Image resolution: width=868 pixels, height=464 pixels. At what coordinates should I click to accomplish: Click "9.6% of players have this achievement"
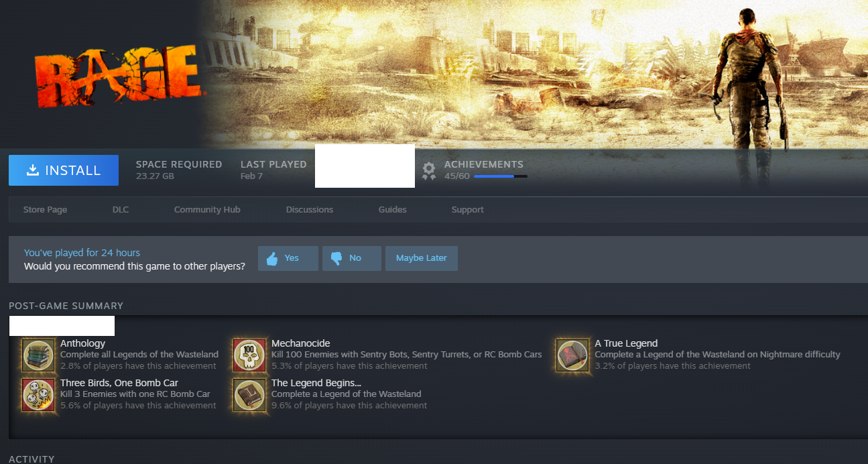[x=349, y=405]
